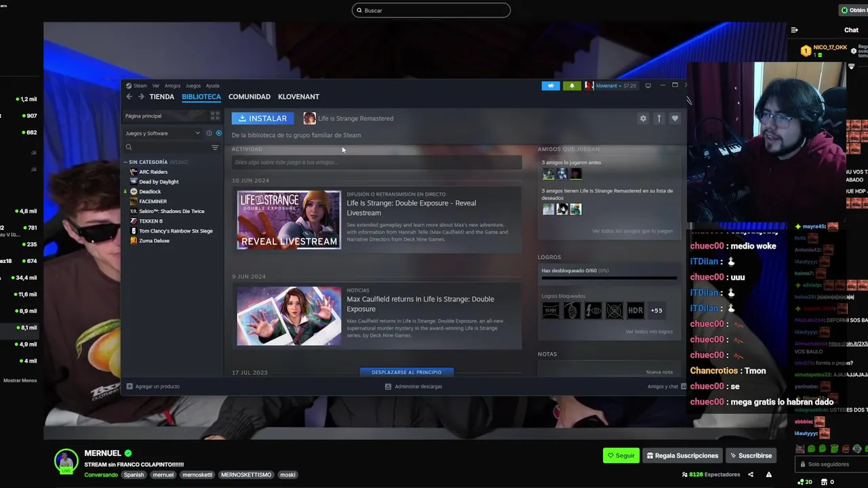This screenshot has height=488, width=868.
Task: Click the achievements progress bar
Action: (609, 278)
